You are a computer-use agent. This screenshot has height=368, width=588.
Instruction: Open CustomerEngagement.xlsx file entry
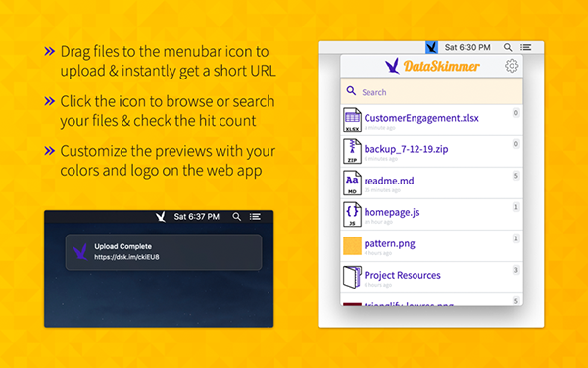click(x=431, y=120)
